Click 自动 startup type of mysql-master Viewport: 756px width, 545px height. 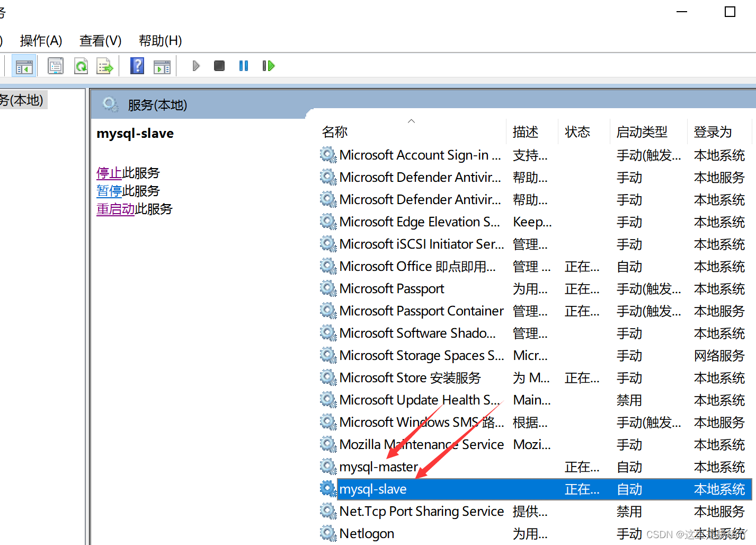click(x=629, y=467)
